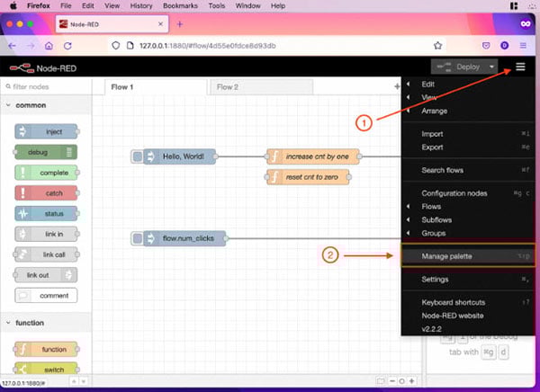Open the Bookmarks menu in menu bar
This screenshot has height=392, width=540.
181,6
